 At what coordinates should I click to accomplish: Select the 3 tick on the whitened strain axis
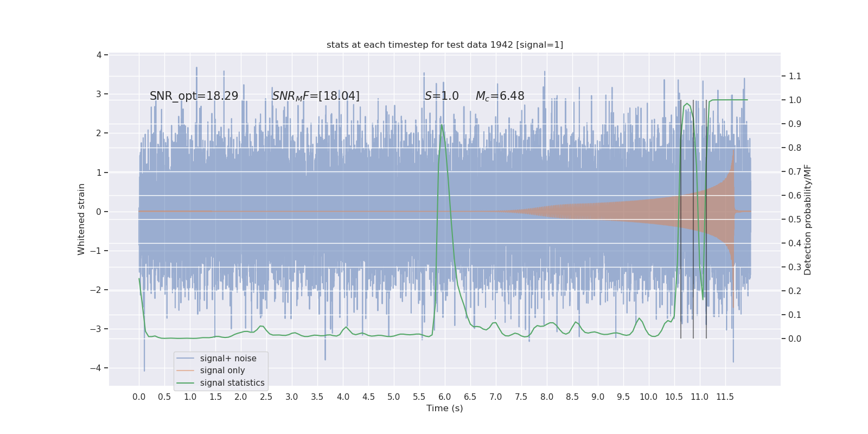pos(99,94)
